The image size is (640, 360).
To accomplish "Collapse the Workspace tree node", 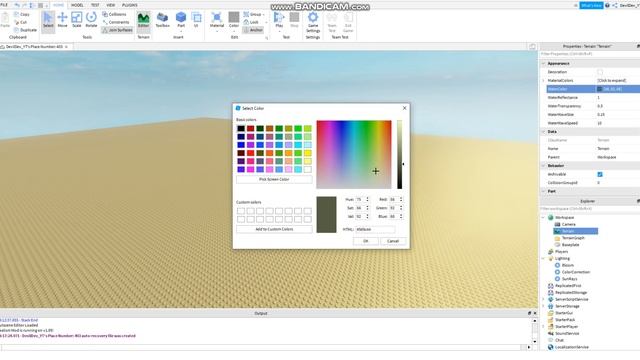I will tap(543, 218).
